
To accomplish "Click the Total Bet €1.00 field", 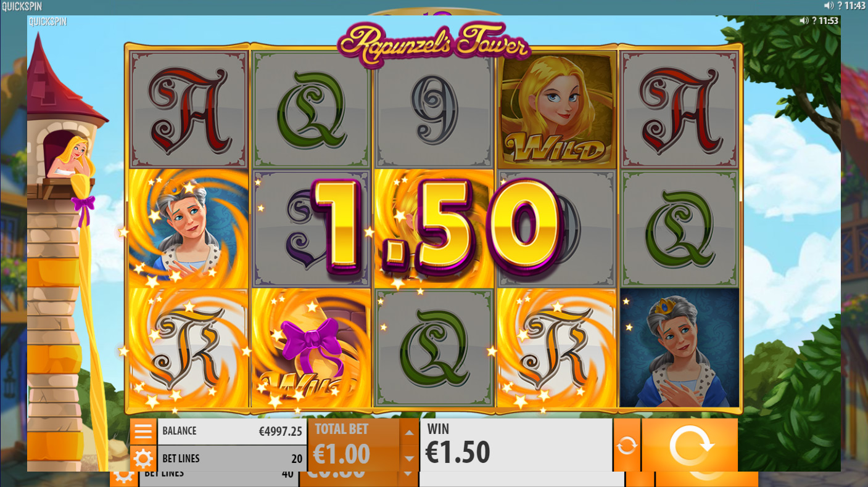I will 353,445.
